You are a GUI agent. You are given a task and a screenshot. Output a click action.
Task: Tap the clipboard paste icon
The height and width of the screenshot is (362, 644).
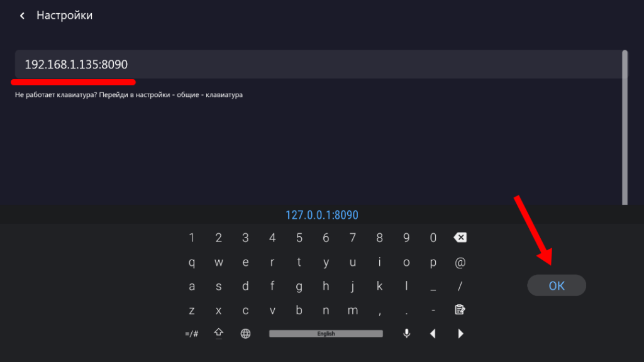(x=460, y=310)
